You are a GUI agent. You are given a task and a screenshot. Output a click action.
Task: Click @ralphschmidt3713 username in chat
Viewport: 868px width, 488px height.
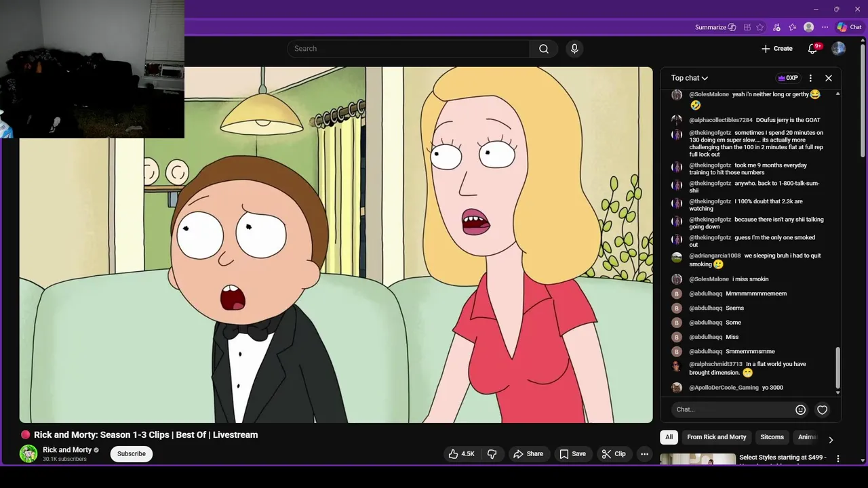pyautogui.click(x=715, y=365)
